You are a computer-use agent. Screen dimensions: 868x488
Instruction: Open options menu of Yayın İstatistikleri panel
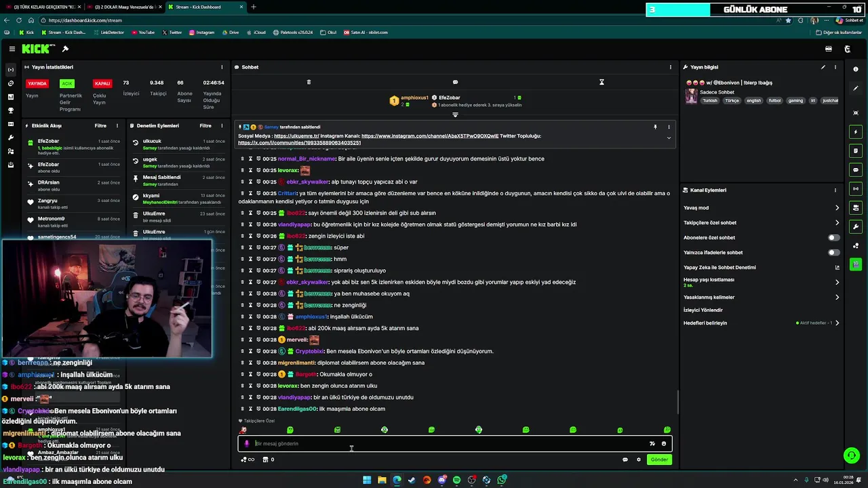(x=222, y=67)
